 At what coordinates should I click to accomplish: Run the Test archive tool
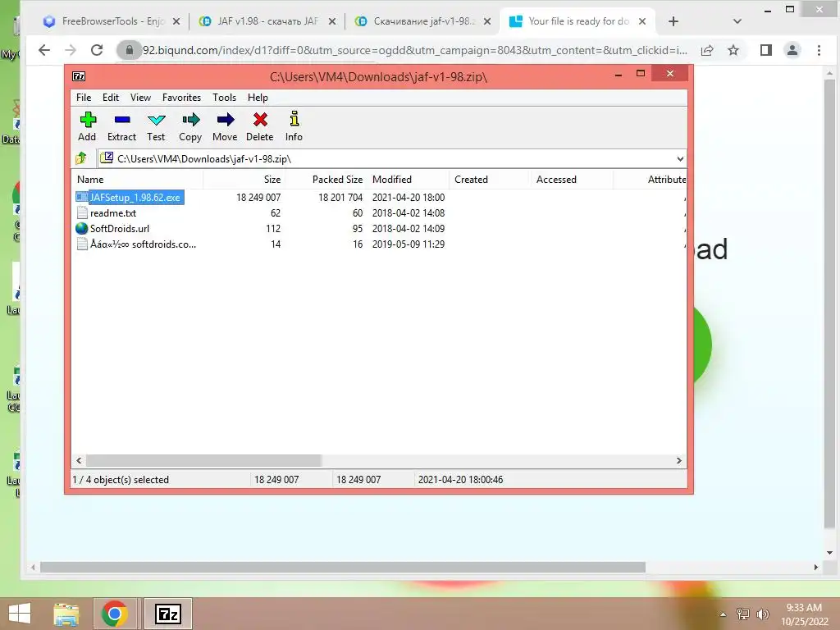[x=157, y=120]
